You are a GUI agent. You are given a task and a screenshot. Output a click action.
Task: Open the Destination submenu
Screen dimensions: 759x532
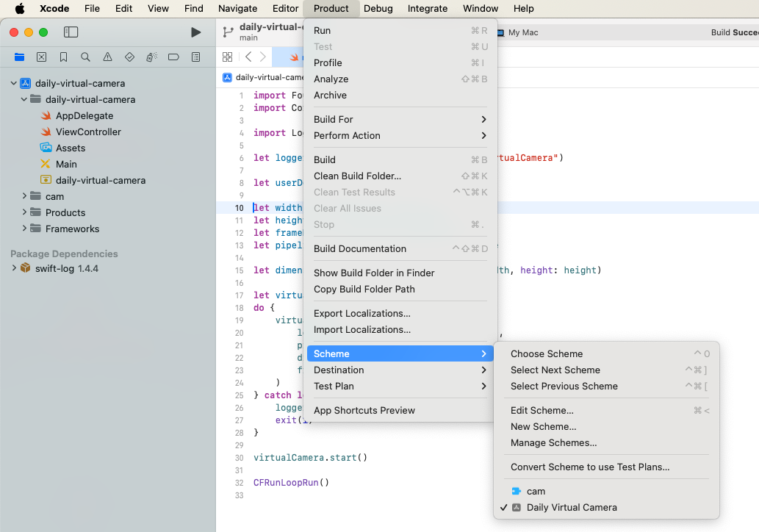pyautogui.click(x=400, y=370)
